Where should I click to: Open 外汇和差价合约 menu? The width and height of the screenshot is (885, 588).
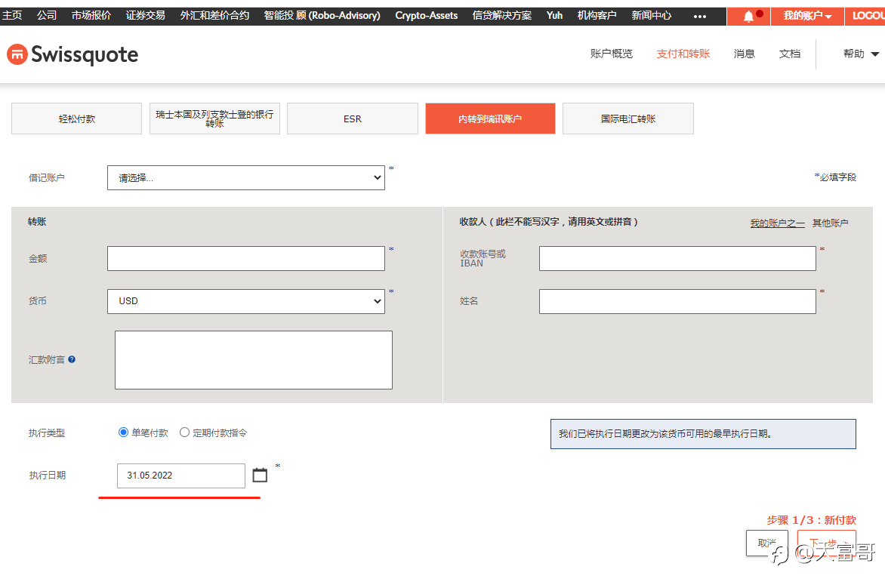point(214,15)
